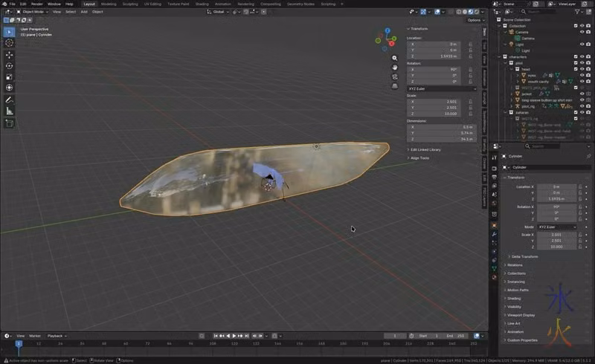Open the Object properties orange square tab
595x364 pixels.
tap(494, 225)
